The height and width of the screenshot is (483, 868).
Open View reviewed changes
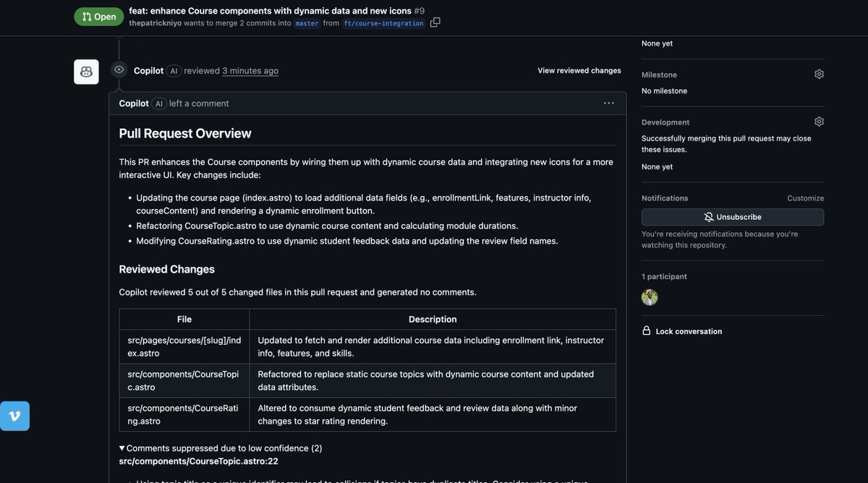[579, 70]
